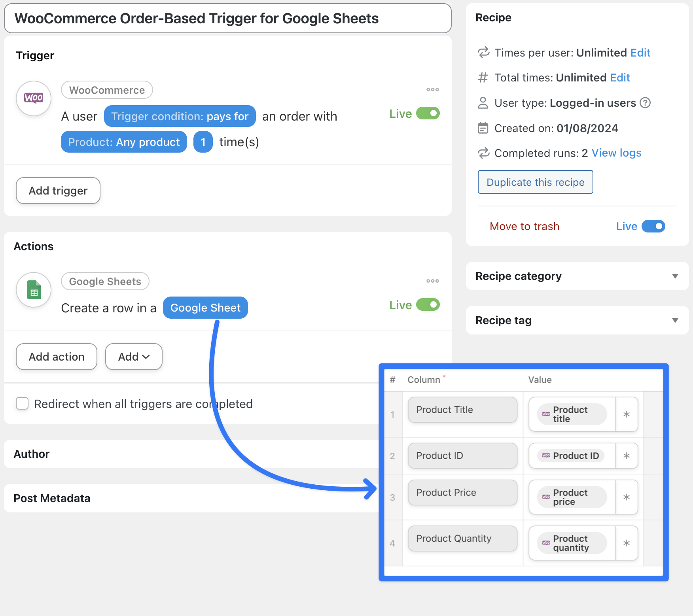
Task: Switch the recipe's blue Live toggle
Action: pos(653,226)
